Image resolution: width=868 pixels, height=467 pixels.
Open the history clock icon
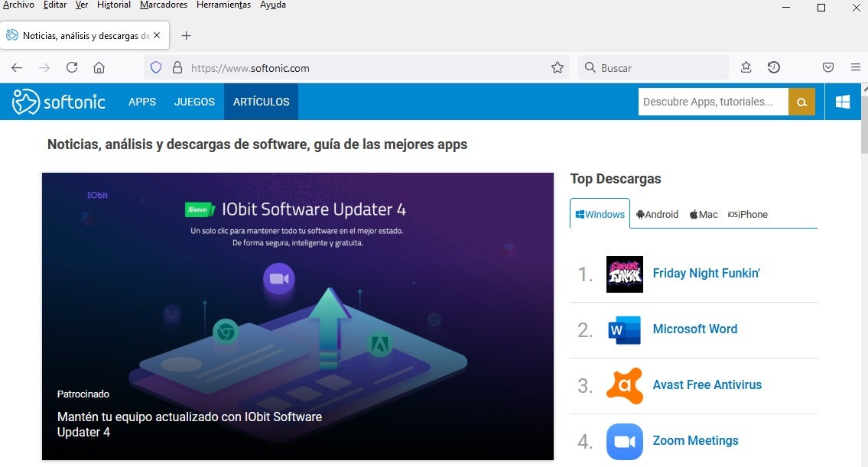click(774, 67)
